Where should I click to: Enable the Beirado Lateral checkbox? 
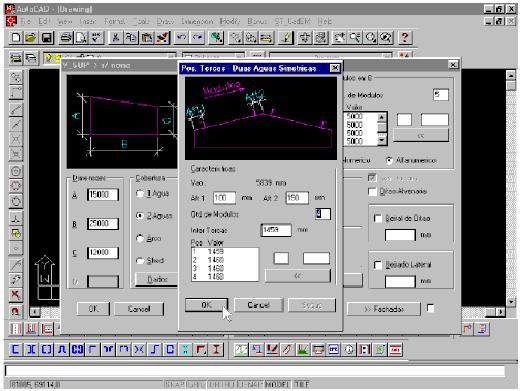point(378,265)
